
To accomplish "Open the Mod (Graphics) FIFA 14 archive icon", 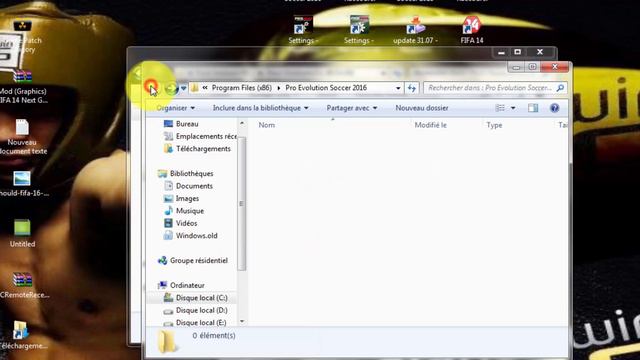I will click(22, 87).
